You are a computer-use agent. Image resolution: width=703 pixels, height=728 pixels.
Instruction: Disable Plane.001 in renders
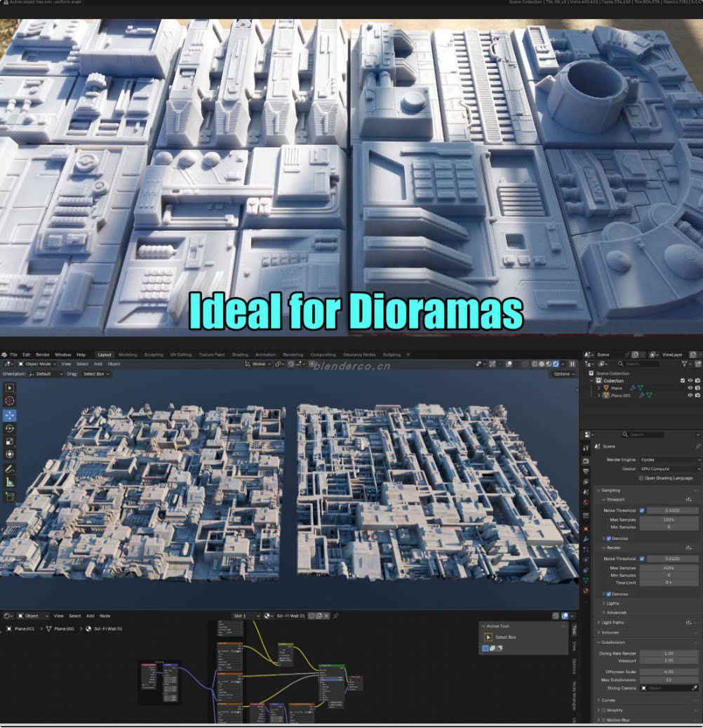point(697,395)
